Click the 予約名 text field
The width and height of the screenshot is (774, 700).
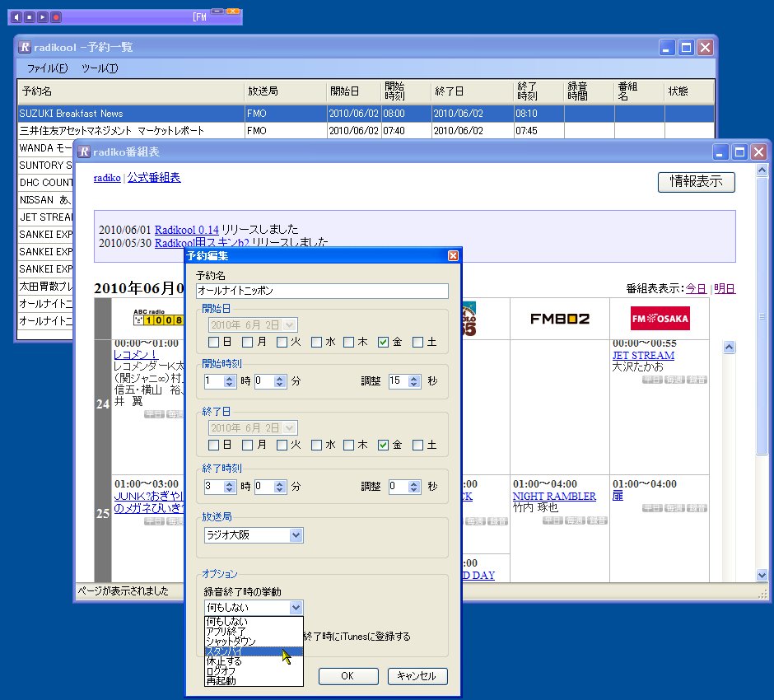(322, 291)
